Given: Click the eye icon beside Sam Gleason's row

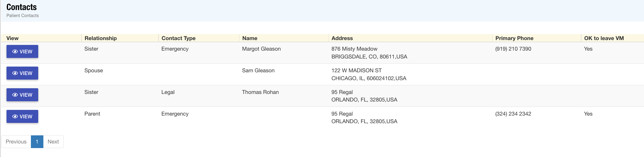Looking at the screenshot, I should [x=16, y=73].
